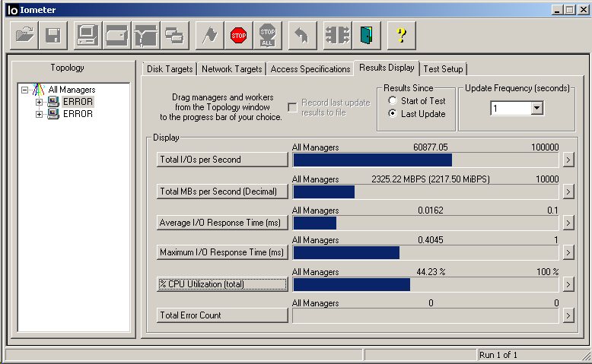The image size is (592, 364).
Task: Click % CPU Utilization (total) button
Action: tap(222, 284)
